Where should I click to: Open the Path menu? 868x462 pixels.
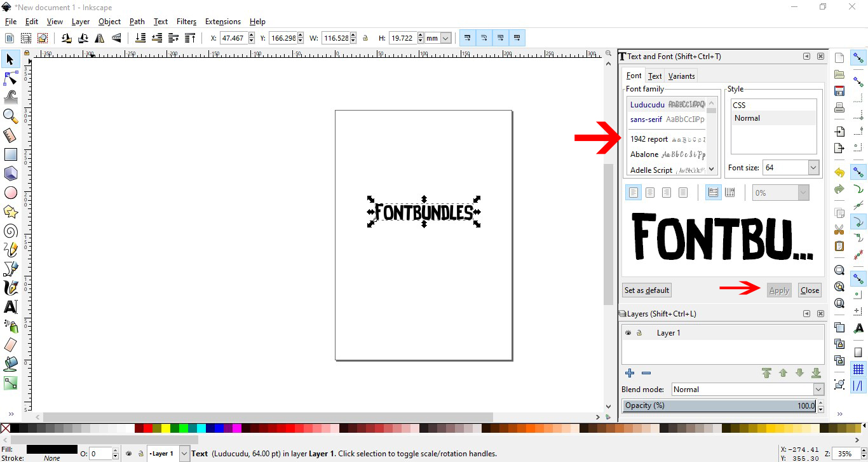[x=137, y=22]
